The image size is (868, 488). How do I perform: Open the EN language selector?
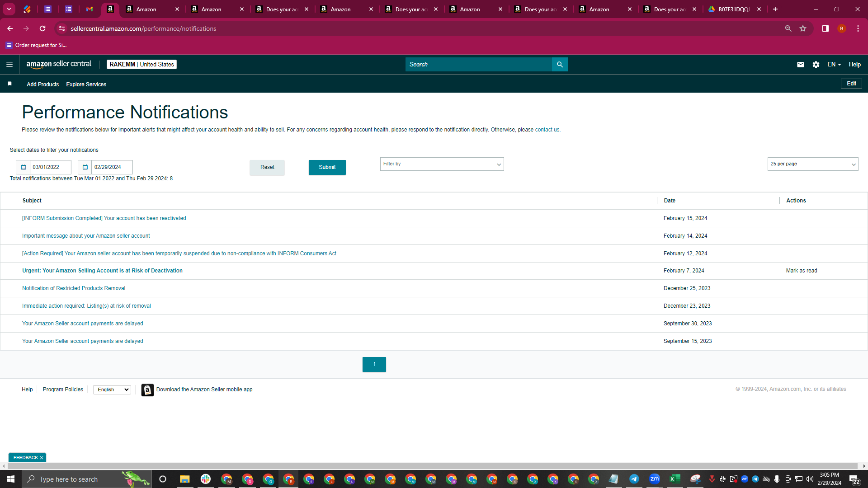[x=834, y=65]
